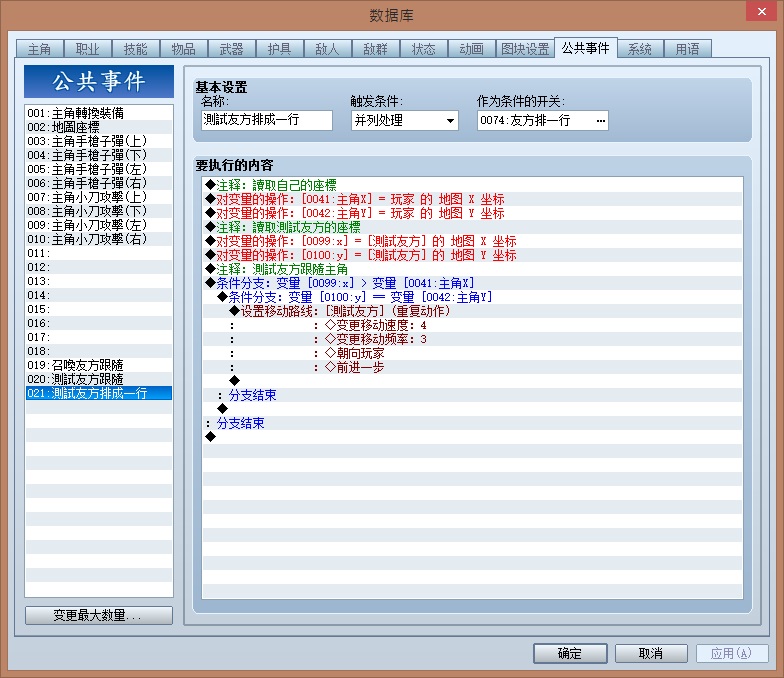Click the 取消 button

click(651, 653)
